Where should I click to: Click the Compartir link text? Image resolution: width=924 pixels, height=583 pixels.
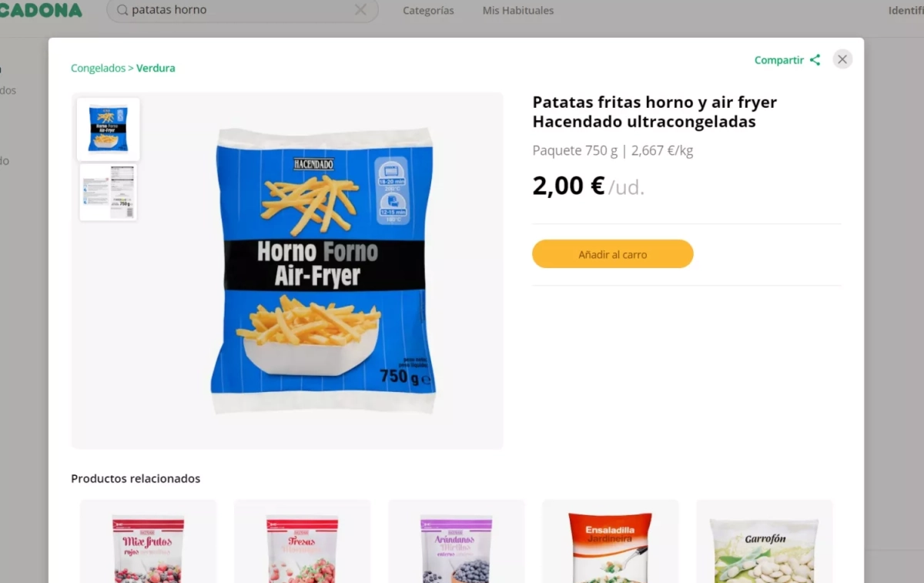779,60
